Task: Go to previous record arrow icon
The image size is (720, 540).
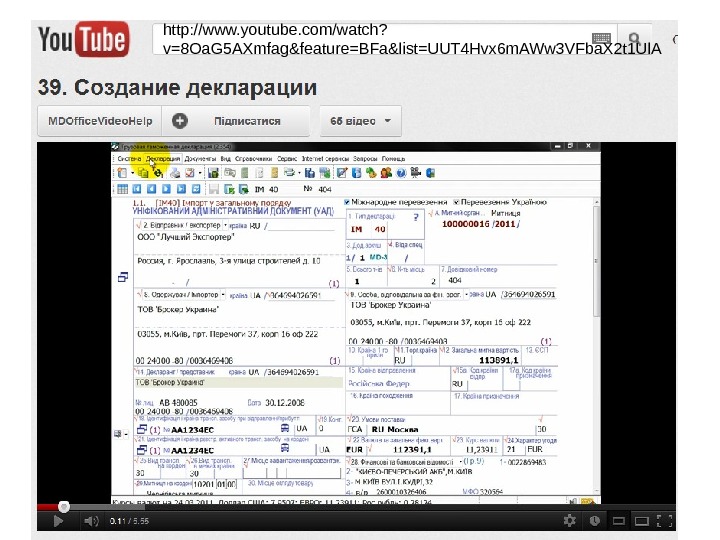Action: coord(152,189)
